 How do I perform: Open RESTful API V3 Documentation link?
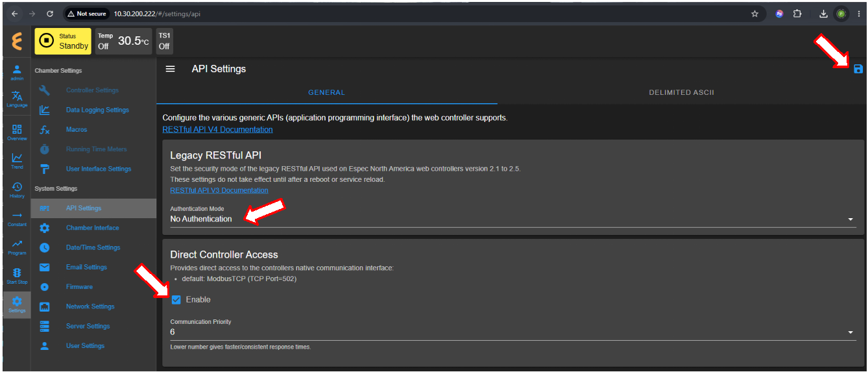tap(219, 190)
